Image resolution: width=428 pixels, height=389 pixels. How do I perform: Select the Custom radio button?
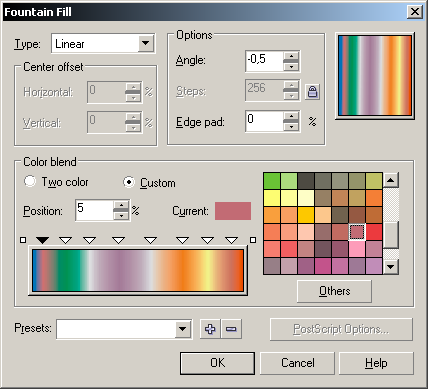(129, 182)
